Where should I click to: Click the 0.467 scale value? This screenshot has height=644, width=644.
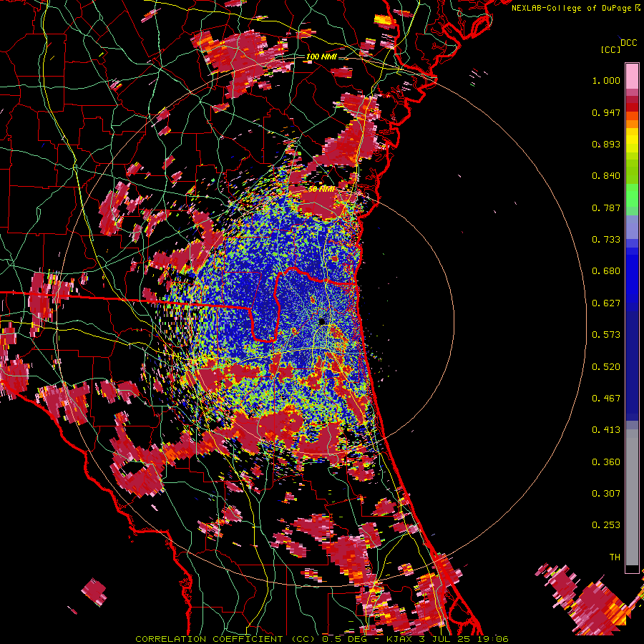click(606, 399)
